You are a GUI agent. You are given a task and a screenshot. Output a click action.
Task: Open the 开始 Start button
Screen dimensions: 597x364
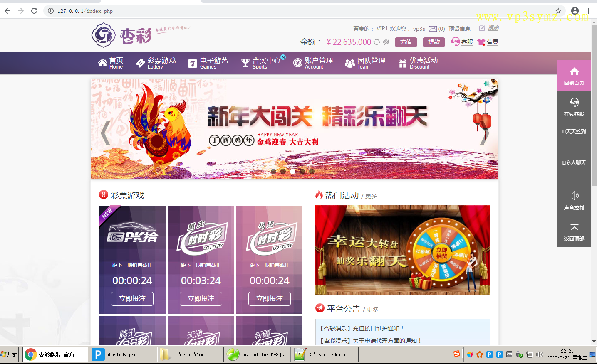click(9, 354)
